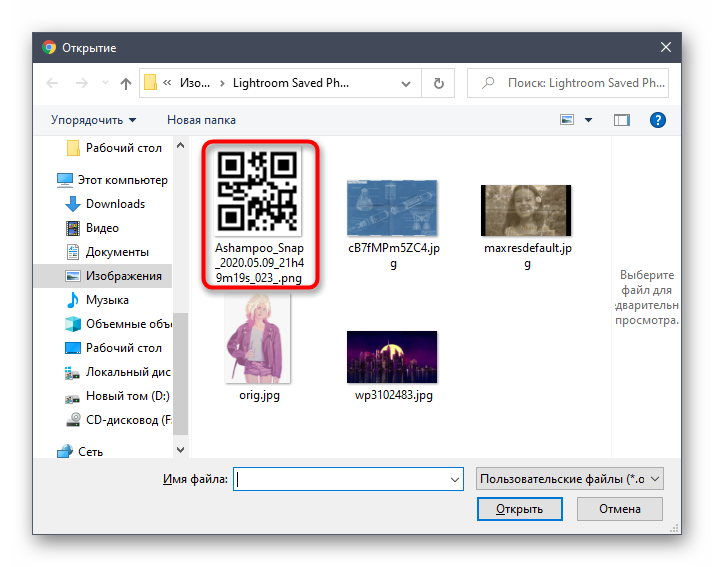The width and height of the screenshot is (714, 567).
Task: Refresh the Lightroom Saved Photos folder
Action: pos(438,83)
